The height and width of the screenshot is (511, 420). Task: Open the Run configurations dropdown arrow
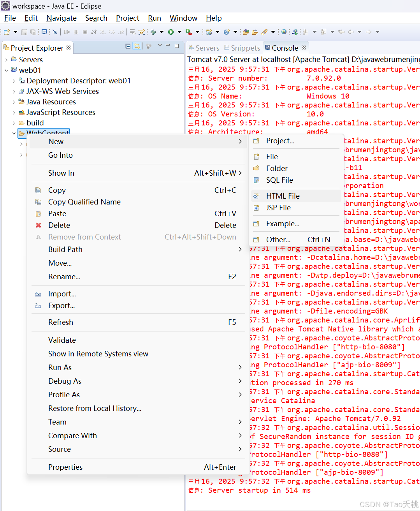[x=179, y=32]
